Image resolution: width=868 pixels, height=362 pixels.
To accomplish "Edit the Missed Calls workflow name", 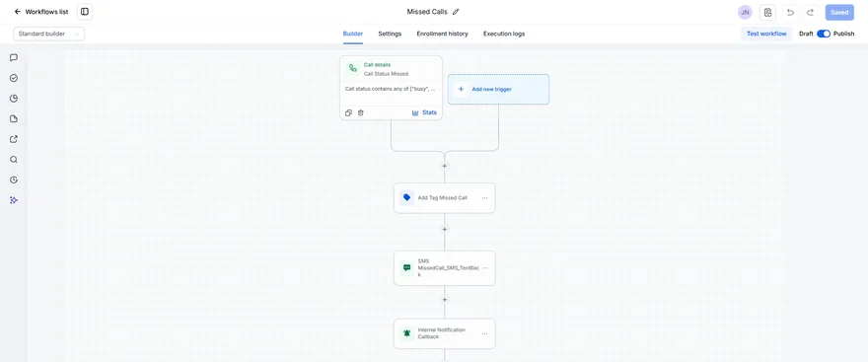I will click(x=456, y=12).
